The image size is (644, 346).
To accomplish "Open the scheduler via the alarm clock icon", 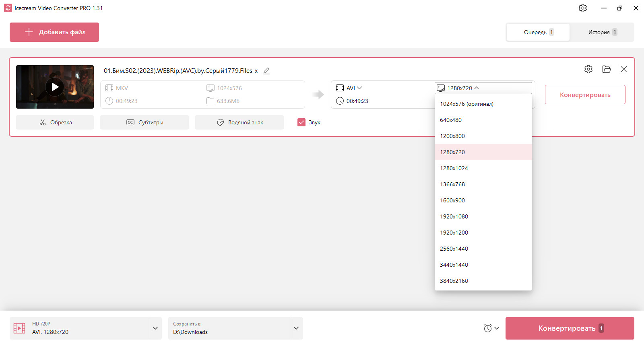I will [x=491, y=328].
